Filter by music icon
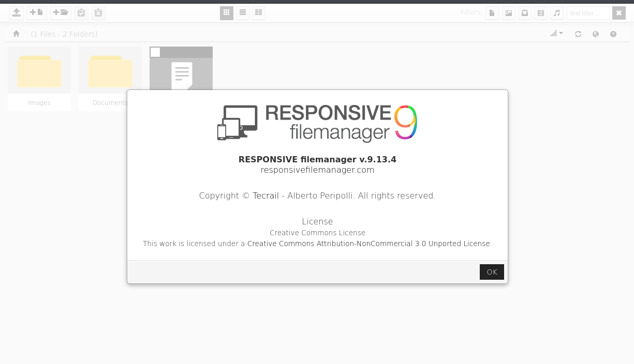The height and width of the screenshot is (364, 634). click(557, 13)
